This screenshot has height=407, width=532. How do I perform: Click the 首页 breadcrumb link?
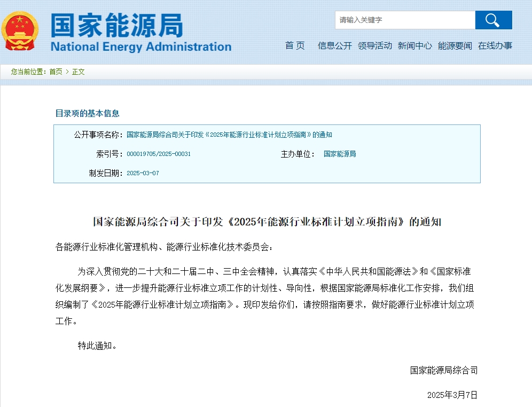click(x=56, y=72)
